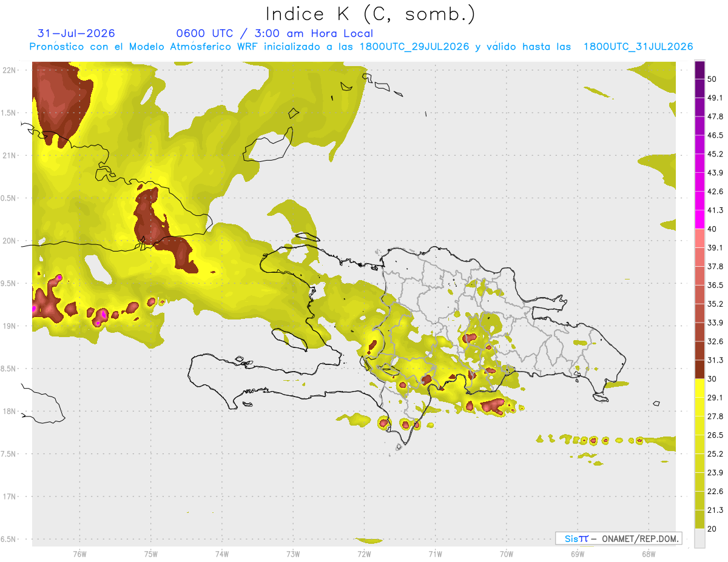Click the '43.9' color bar value
The height and width of the screenshot is (562, 728).
pyautogui.click(x=715, y=173)
